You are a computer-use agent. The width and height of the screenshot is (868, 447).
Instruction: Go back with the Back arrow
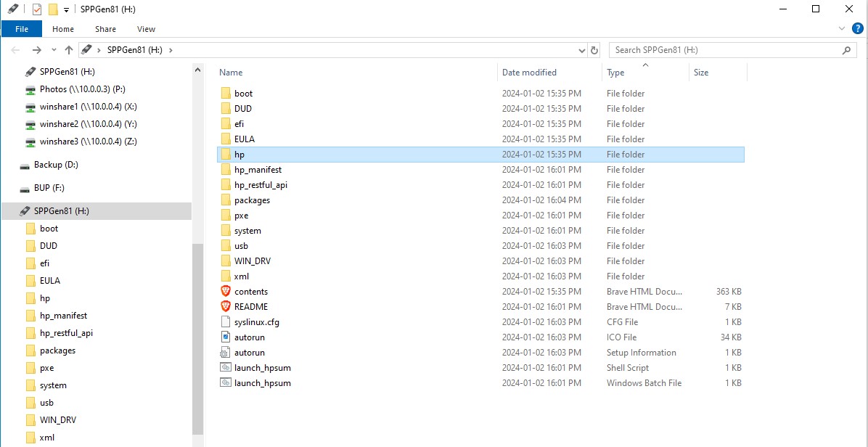(x=15, y=50)
